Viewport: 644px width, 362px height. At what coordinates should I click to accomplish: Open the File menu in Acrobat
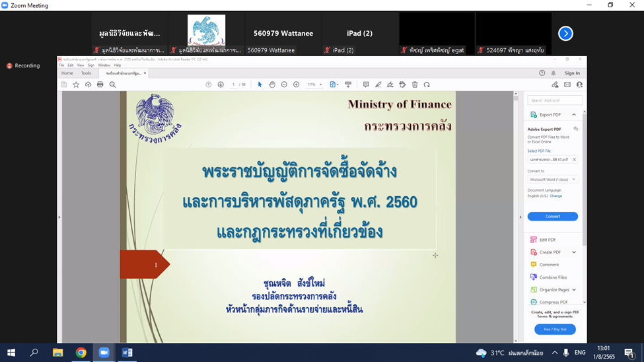(61, 65)
